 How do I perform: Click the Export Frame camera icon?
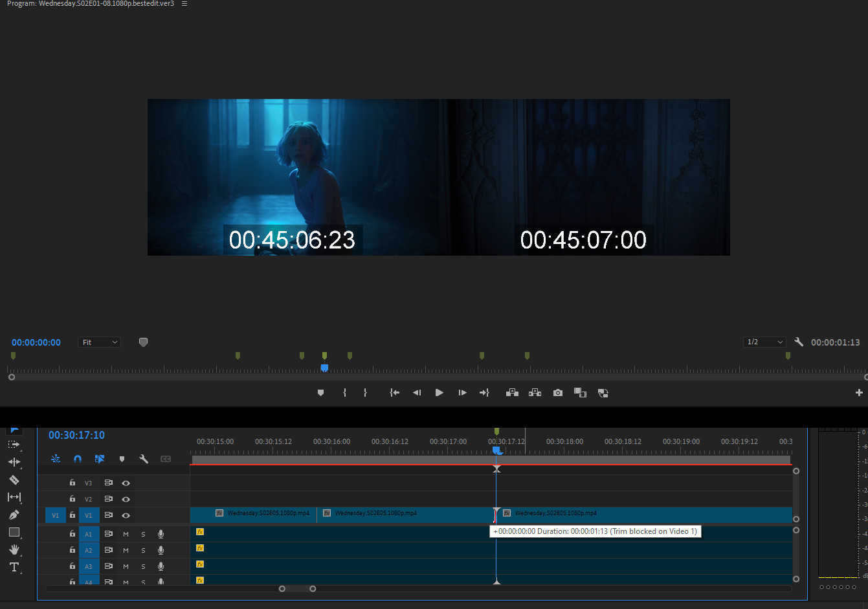pyautogui.click(x=557, y=393)
